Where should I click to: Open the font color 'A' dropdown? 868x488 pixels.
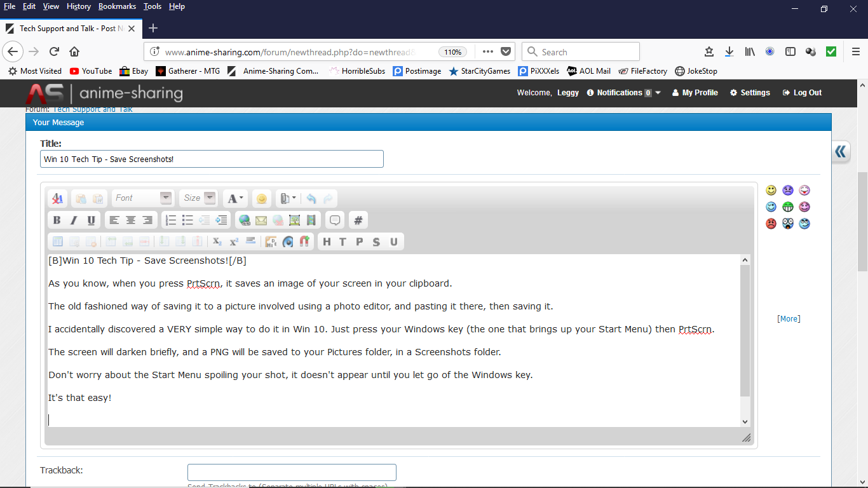tap(235, 198)
